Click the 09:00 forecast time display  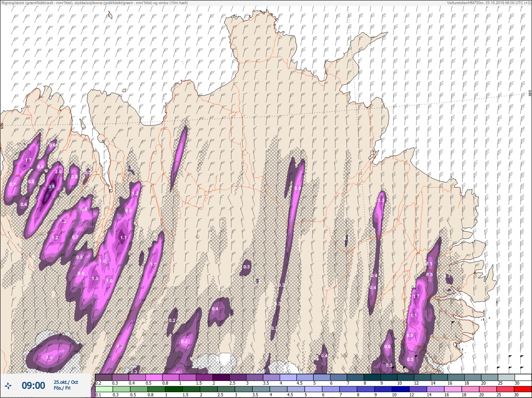pos(33,386)
